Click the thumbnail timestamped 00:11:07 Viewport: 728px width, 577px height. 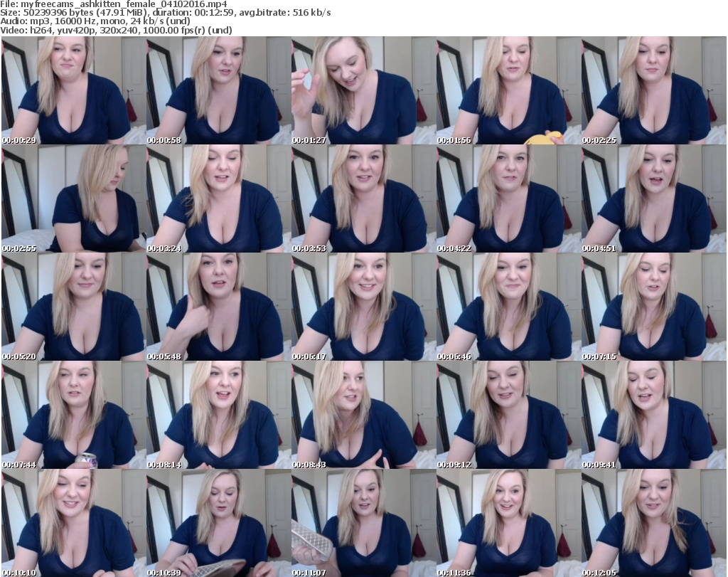point(363,523)
